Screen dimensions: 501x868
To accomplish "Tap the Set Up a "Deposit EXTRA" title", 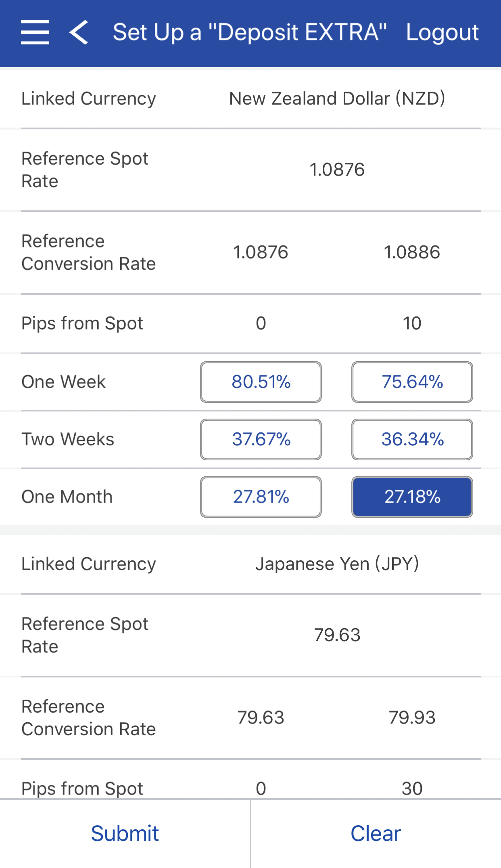I will pos(249,32).
